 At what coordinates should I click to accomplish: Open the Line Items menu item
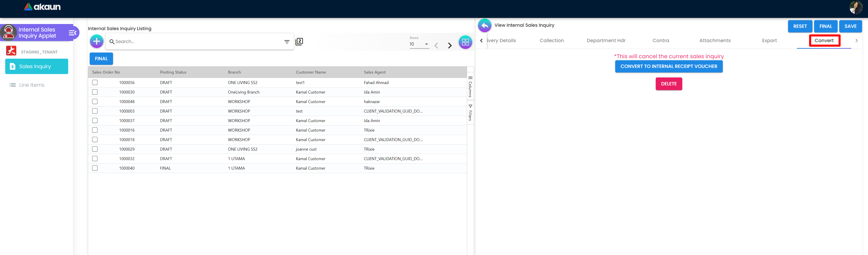point(32,85)
